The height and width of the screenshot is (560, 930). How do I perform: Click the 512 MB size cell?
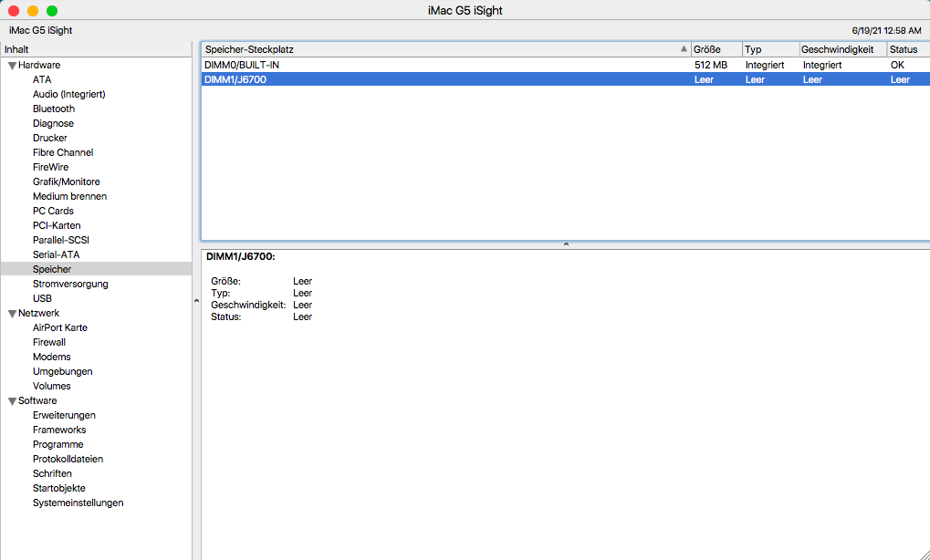pyautogui.click(x=711, y=65)
